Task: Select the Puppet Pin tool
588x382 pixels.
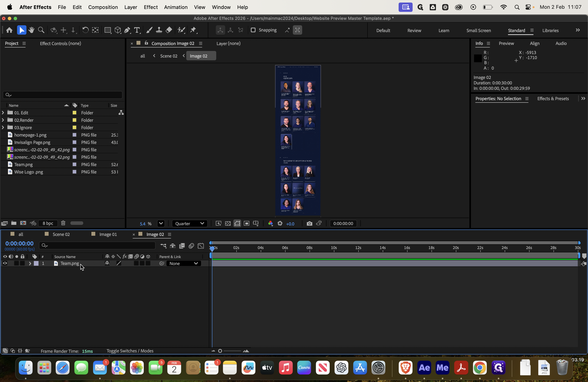Action: coord(193,30)
